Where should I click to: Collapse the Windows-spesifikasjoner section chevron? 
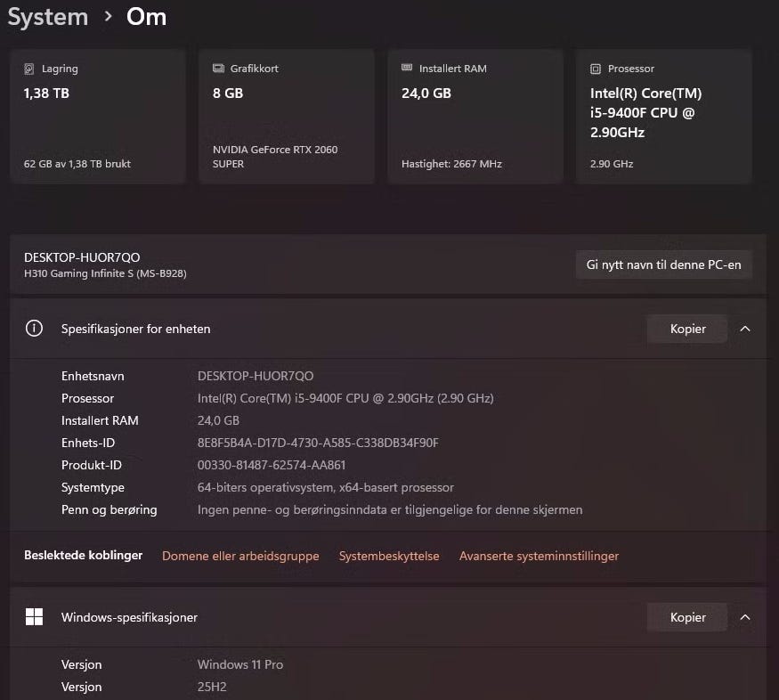744,617
